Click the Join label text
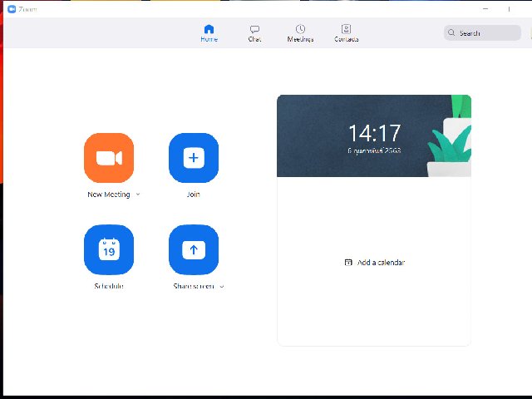This screenshot has width=532, height=399. [194, 195]
